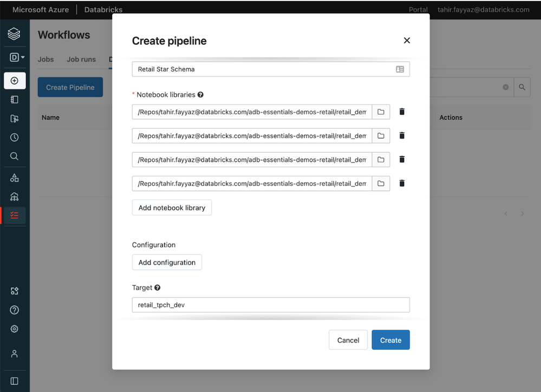Open Data shapes icon in sidebar
541x392 pixels.
pyautogui.click(x=15, y=178)
